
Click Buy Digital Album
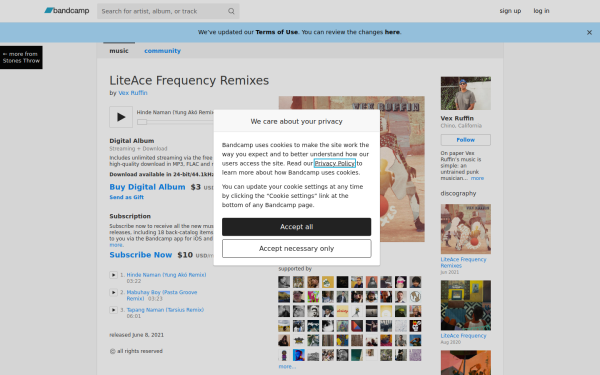click(x=147, y=187)
